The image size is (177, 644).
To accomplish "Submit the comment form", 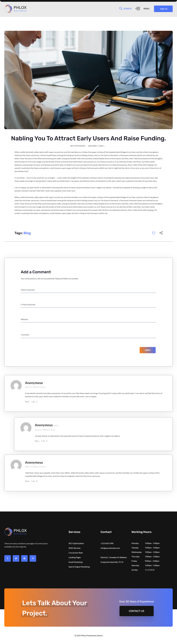I will click(147, 350).
